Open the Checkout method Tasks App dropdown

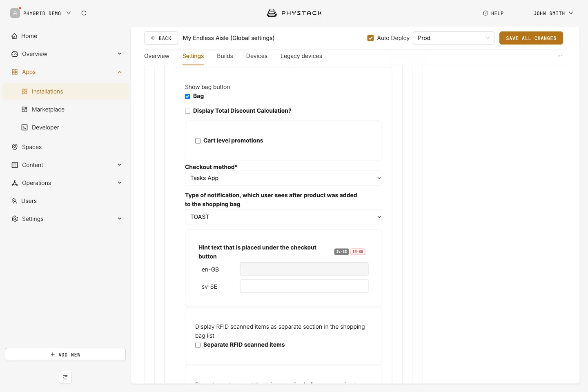click(x=283, y=178)
